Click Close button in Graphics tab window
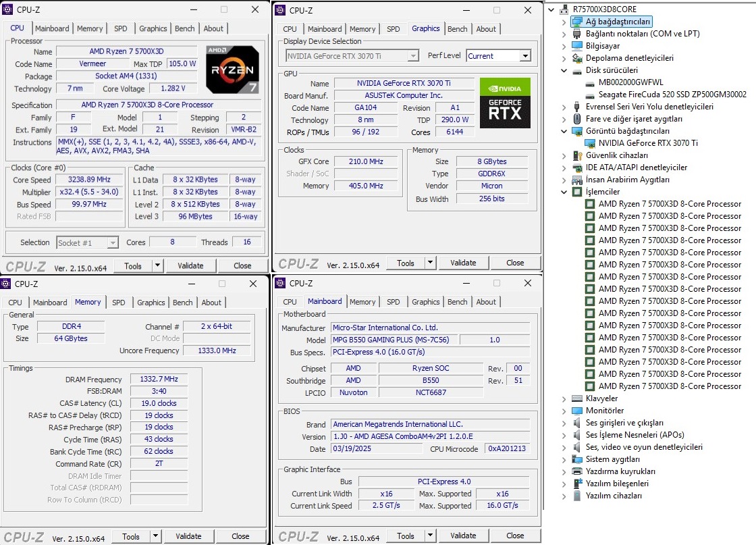This screenshot has height=545, width=756. pos(515,263)
